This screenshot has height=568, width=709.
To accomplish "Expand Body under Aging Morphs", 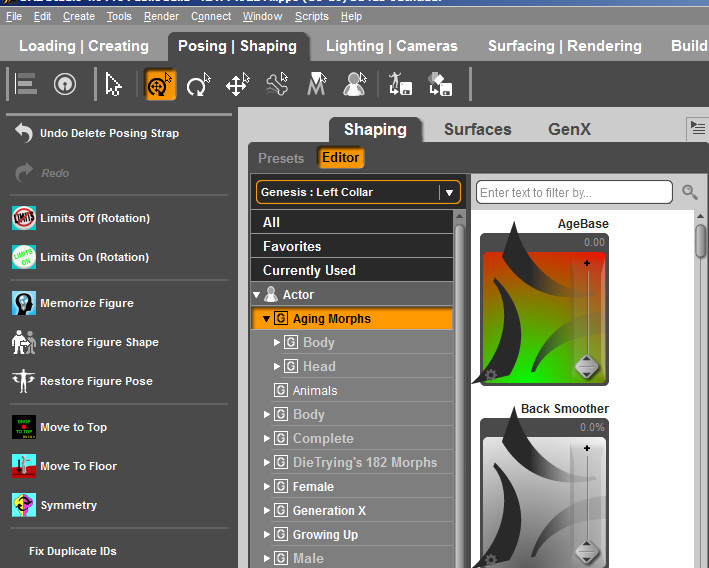I will pos(277,342).
